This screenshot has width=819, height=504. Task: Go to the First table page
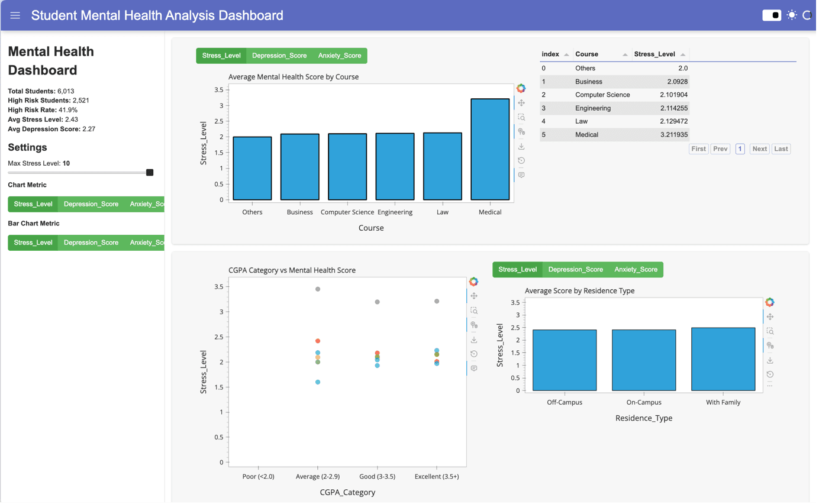coord(701,150)
